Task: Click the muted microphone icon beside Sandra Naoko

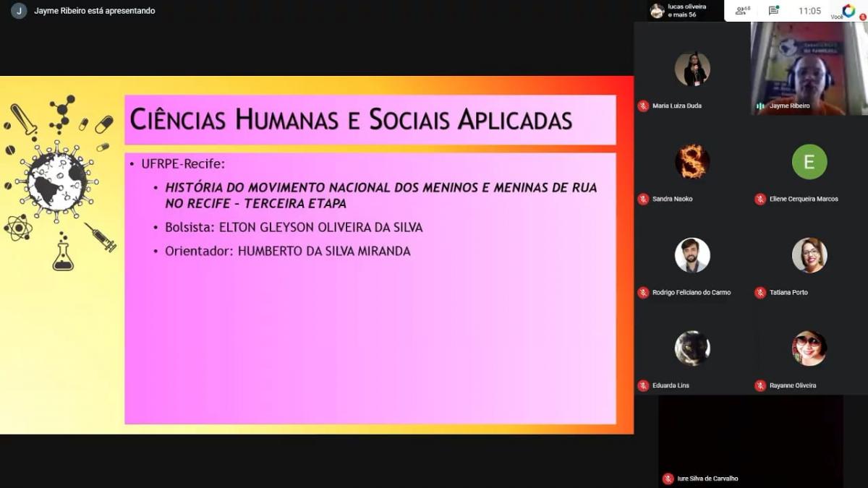Action: tap(643, 199)
